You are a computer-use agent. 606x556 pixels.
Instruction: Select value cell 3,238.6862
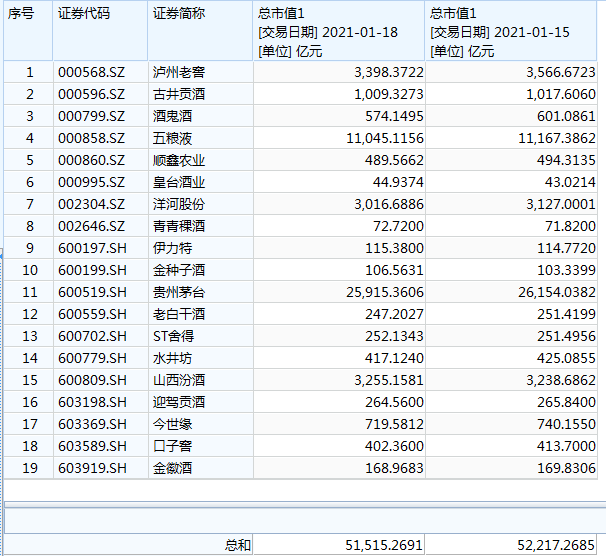pos(511,381)
